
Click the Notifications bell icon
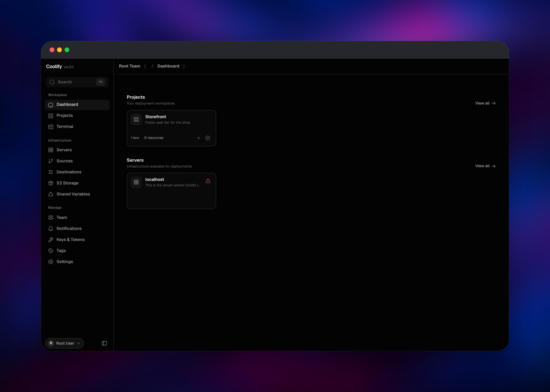coord(51,229)
